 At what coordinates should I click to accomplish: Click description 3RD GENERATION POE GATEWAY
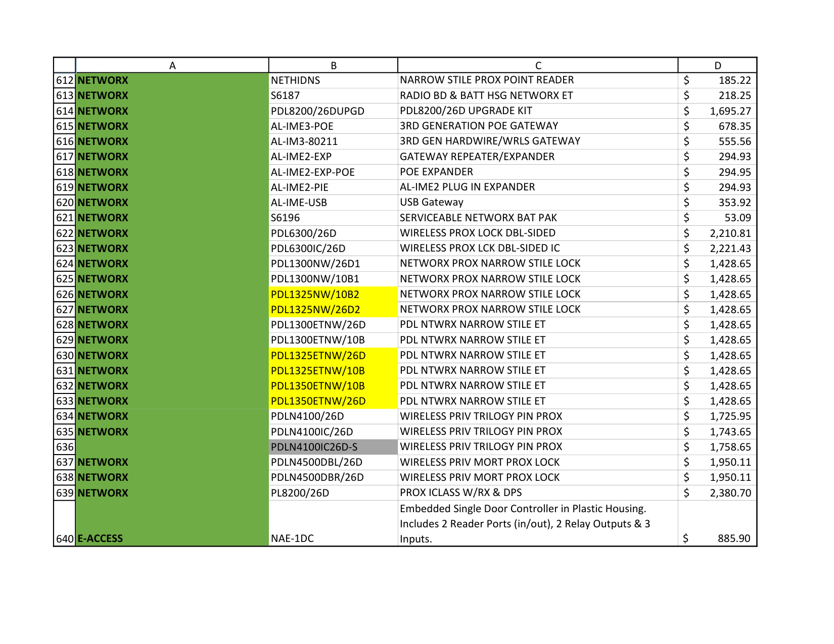pos(538,126)
